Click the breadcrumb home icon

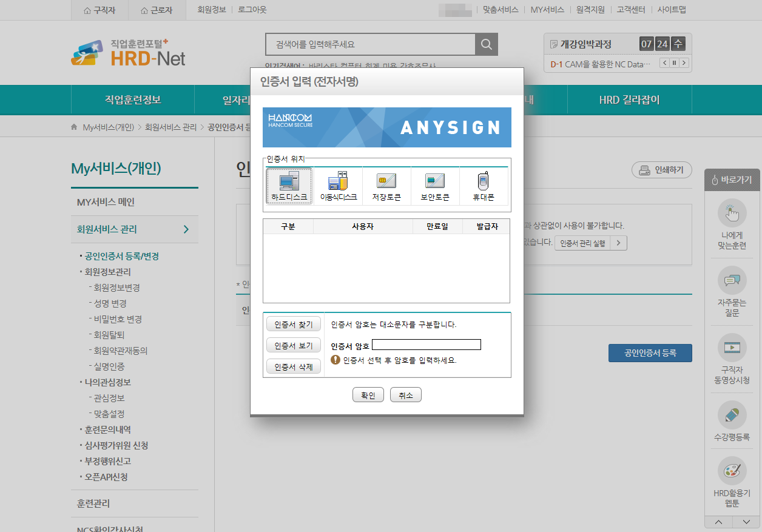74,127
